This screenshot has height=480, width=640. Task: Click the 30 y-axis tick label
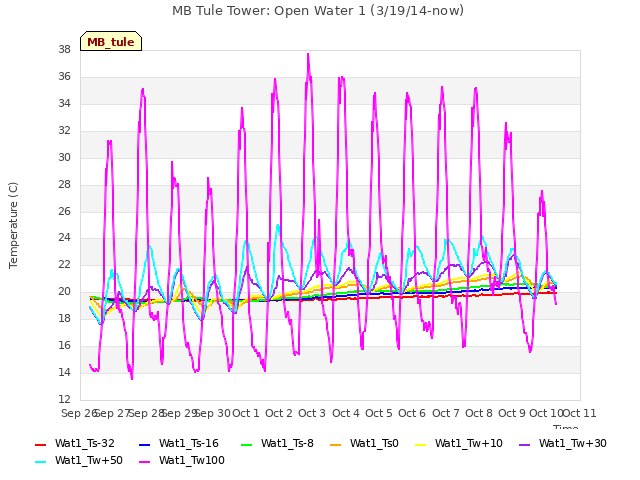[x=64, y=157]
